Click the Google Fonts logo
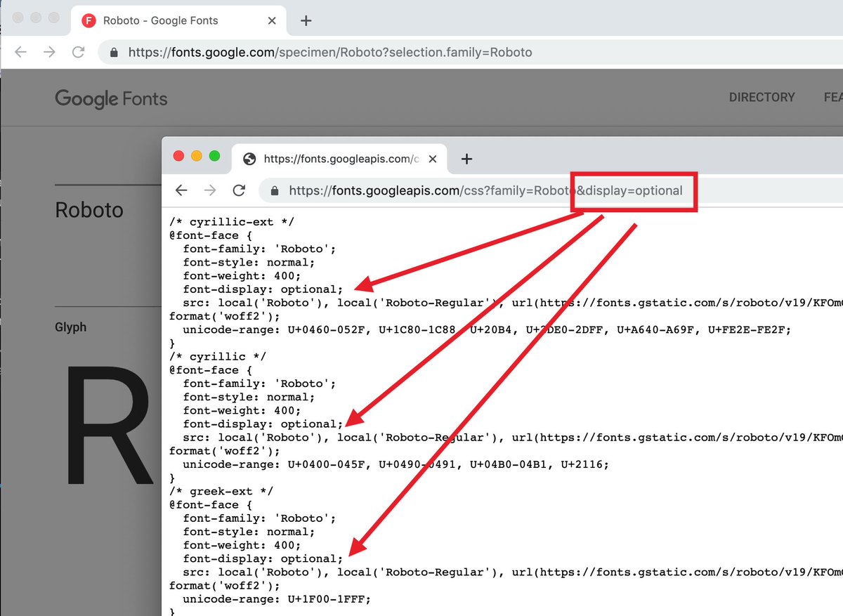 pyautogui.click(x=111, y=98)
